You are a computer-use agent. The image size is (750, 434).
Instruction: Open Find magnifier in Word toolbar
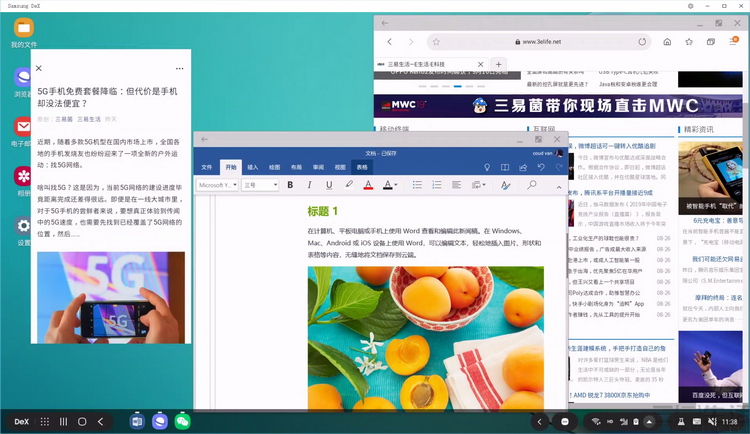pyautogui.click(x=531, y=185)
